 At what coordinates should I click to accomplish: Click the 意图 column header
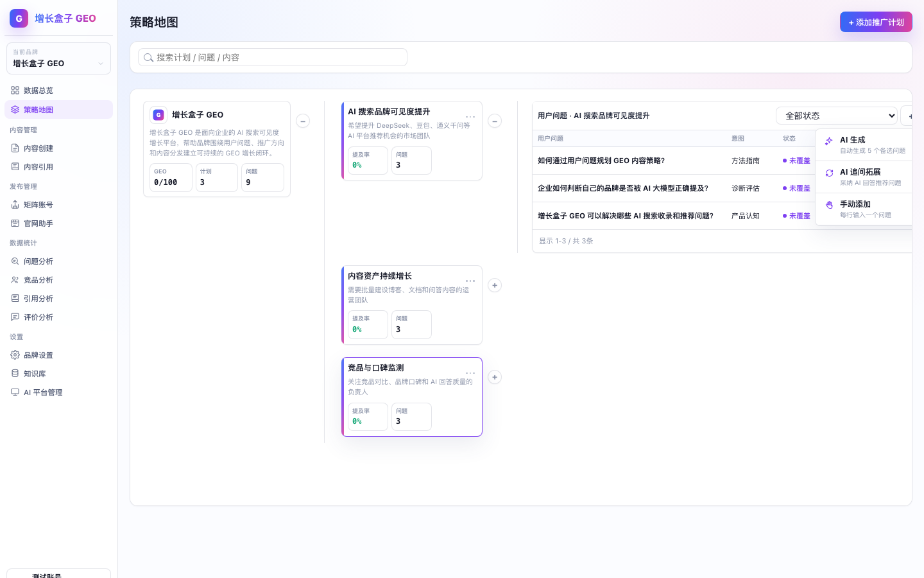coord(738,139)
